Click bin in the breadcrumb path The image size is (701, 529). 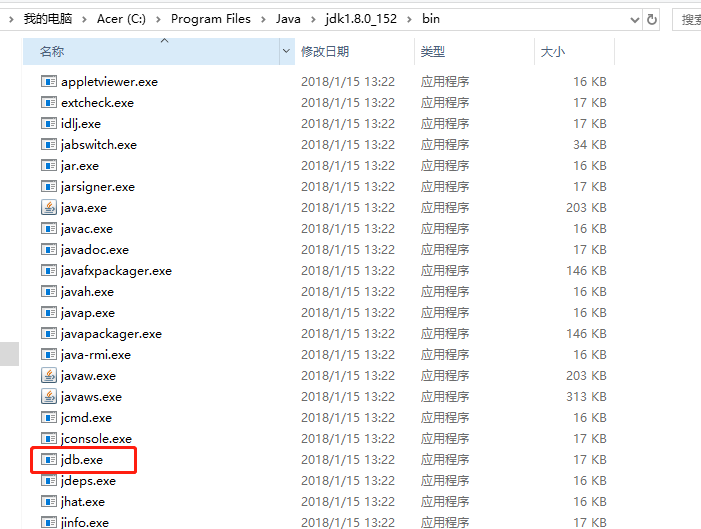[x=431, y=19]
